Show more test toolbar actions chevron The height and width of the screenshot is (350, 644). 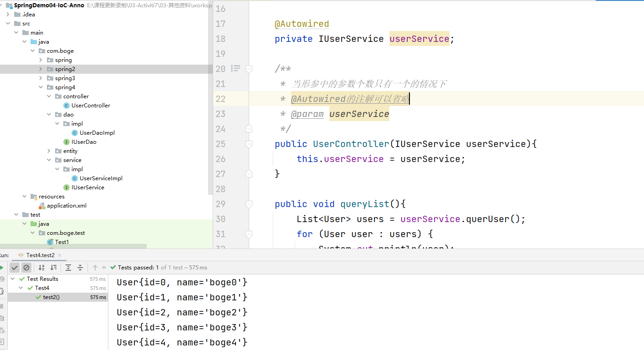tap(104, 268)
